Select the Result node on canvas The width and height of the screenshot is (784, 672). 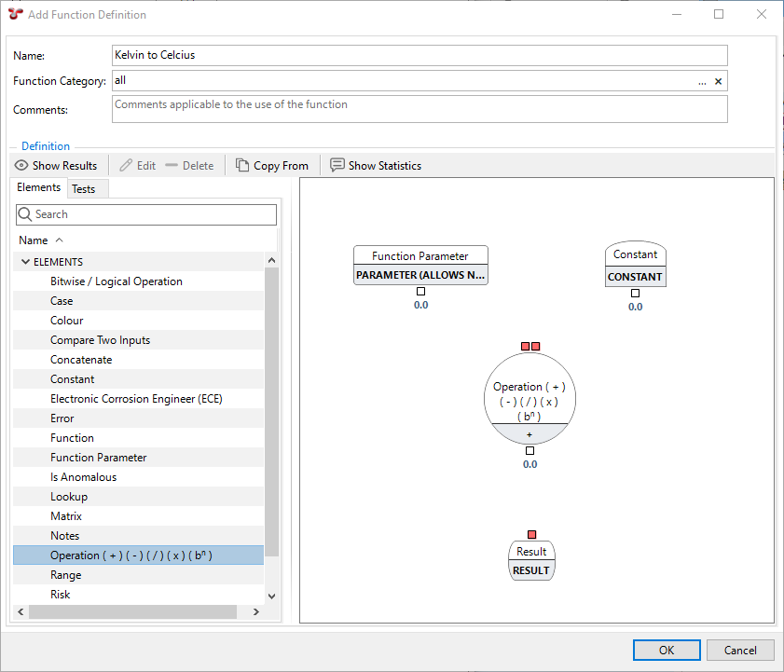(x=531, y=560)
